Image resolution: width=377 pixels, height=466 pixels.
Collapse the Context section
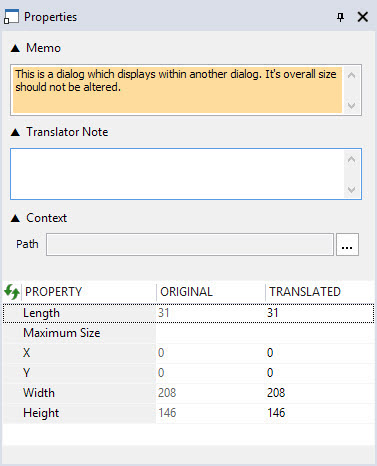click(15, 218)
